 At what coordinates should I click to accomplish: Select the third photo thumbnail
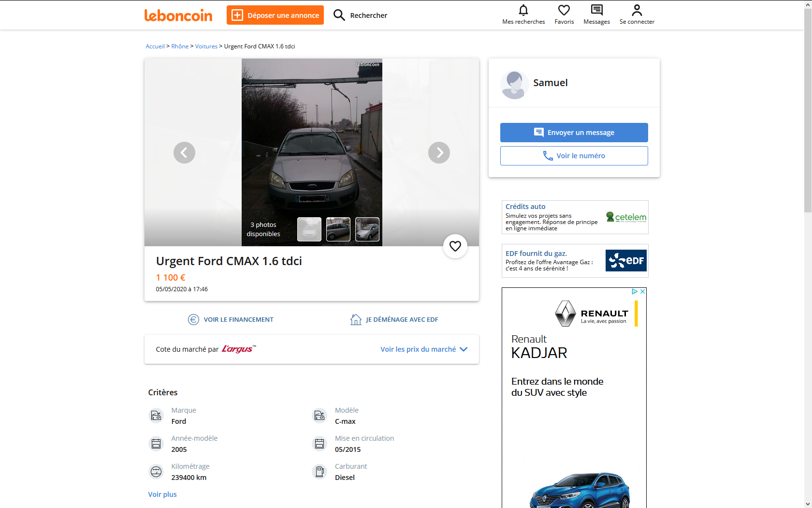click(x=367, y=229)
